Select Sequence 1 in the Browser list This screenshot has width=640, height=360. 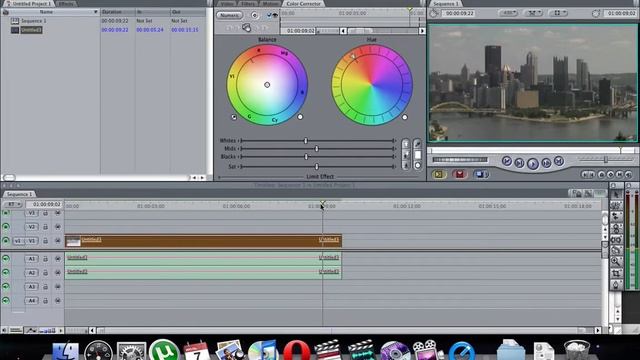(x=33, y=21)
